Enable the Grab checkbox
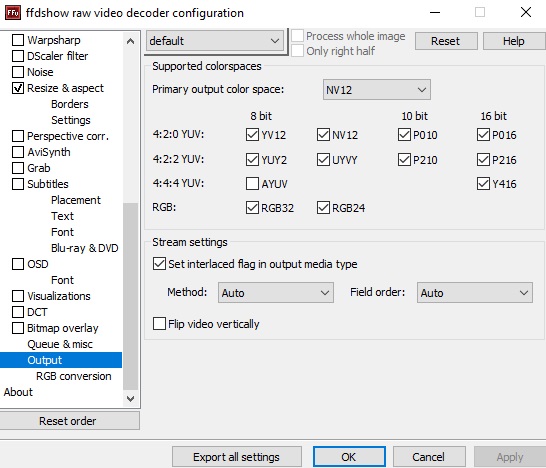 coord(18,168)
